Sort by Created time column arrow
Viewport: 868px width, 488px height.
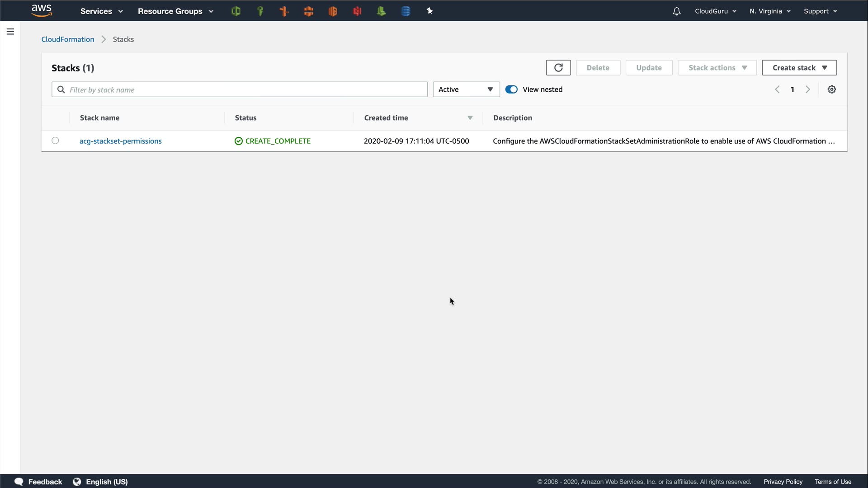[x=470, y=118]
